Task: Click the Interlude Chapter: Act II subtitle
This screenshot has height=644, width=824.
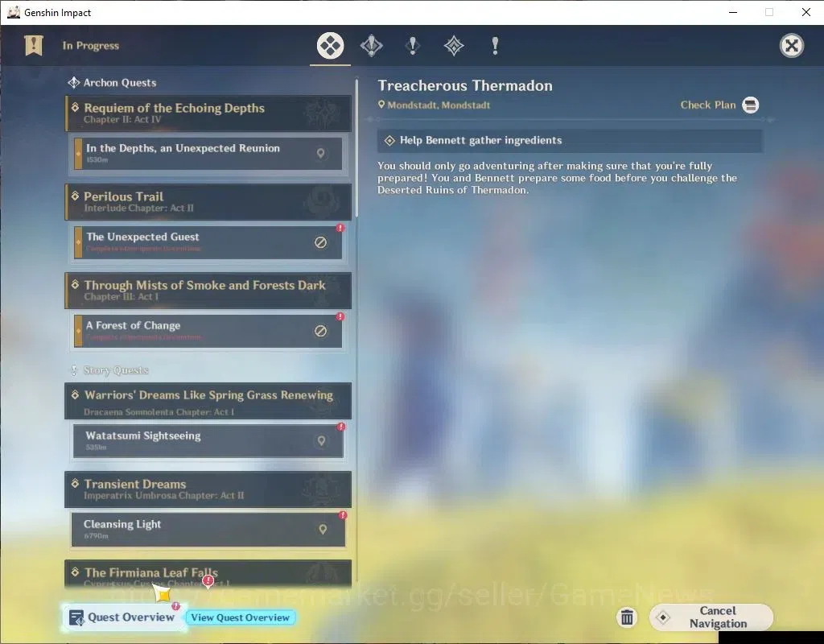Action: tap(138, 208)
